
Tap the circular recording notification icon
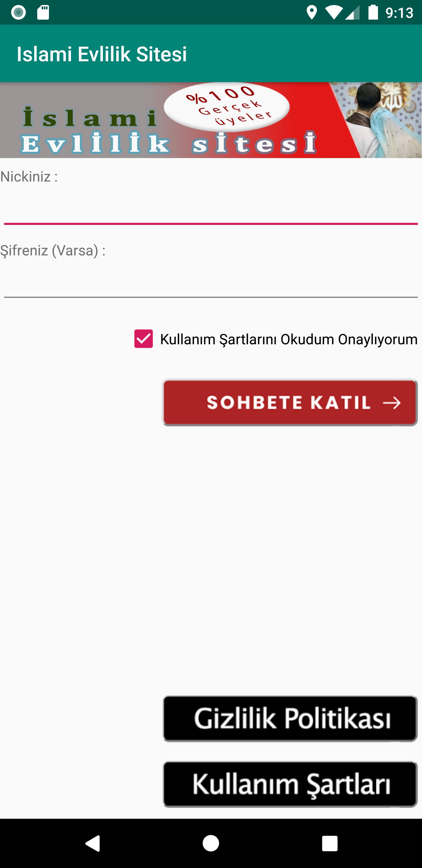pyautogui.click(x=18, y=13)
